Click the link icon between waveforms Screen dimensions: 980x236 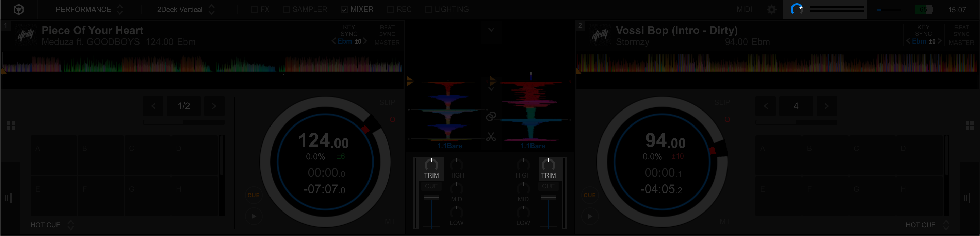[x=491, y=116]
